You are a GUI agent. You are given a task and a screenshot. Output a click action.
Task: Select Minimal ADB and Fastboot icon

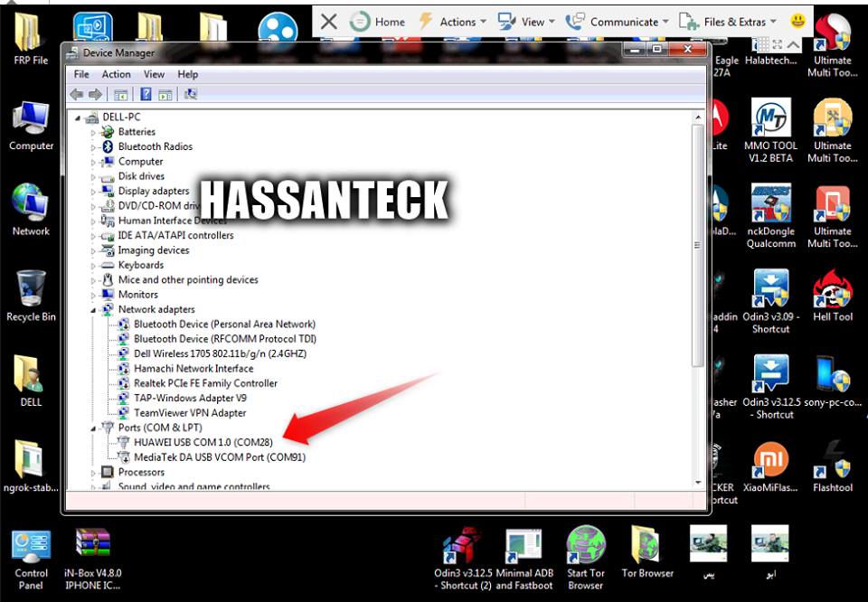tap(524, 559)
